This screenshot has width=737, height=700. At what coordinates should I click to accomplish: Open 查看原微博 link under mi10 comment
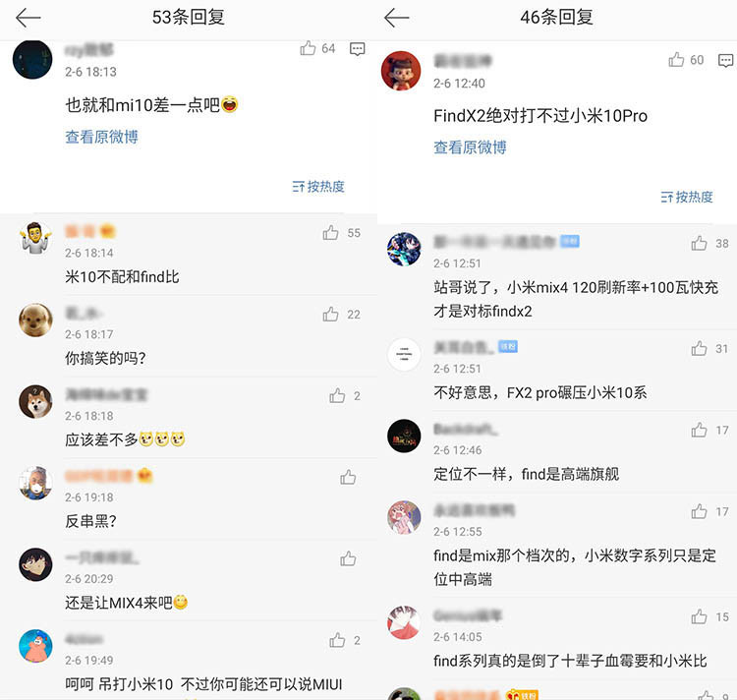click(x=101, y=137)
